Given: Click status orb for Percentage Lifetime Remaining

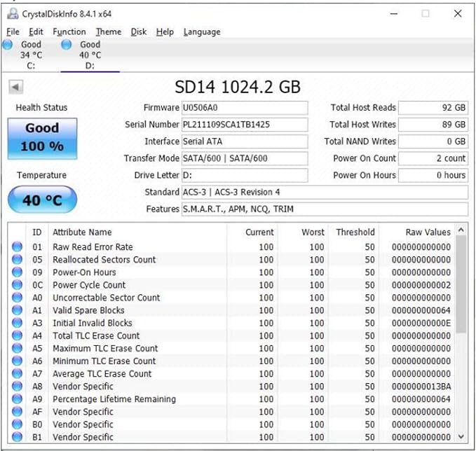Looking at the screenshot, I should 18,399.
